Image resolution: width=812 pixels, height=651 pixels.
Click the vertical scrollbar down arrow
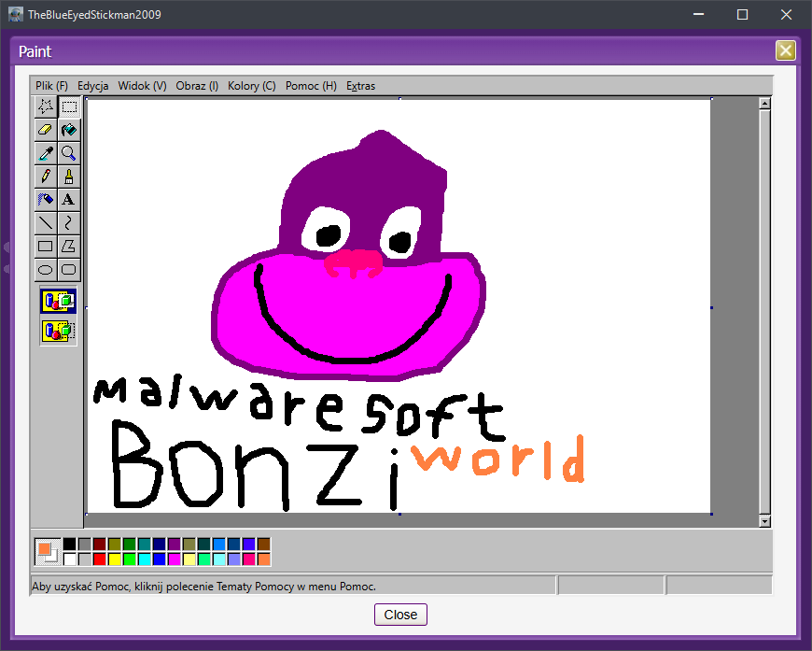(x=764, y=521)
